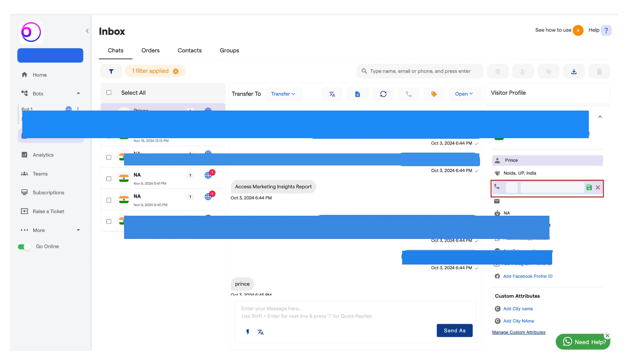Collapse the sidebar with the left chevron
This screenshot has height=364, width=629.
pos(87,31)
